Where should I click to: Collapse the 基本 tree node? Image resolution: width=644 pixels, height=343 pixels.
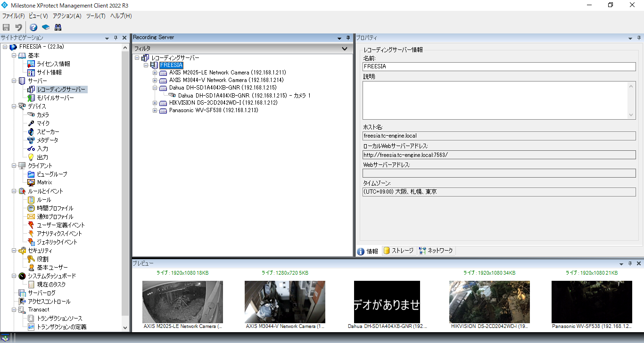[14, 56]
